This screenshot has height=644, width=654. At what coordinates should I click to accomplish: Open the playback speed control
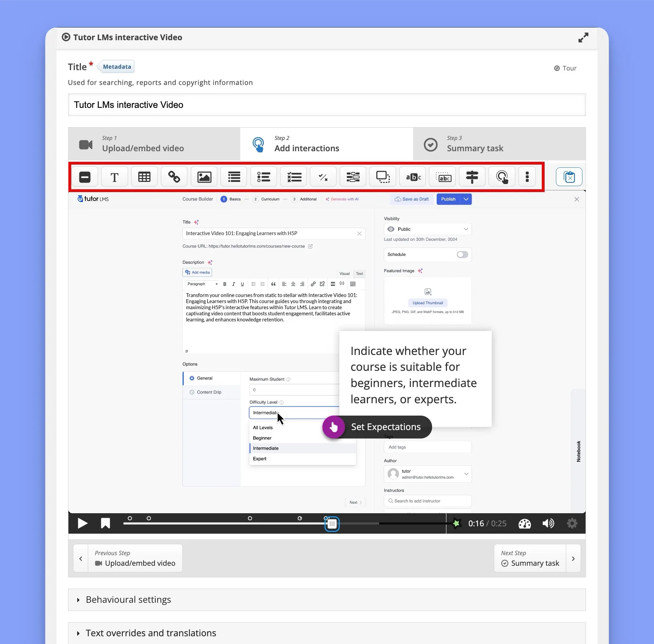(x=525, y=523)
